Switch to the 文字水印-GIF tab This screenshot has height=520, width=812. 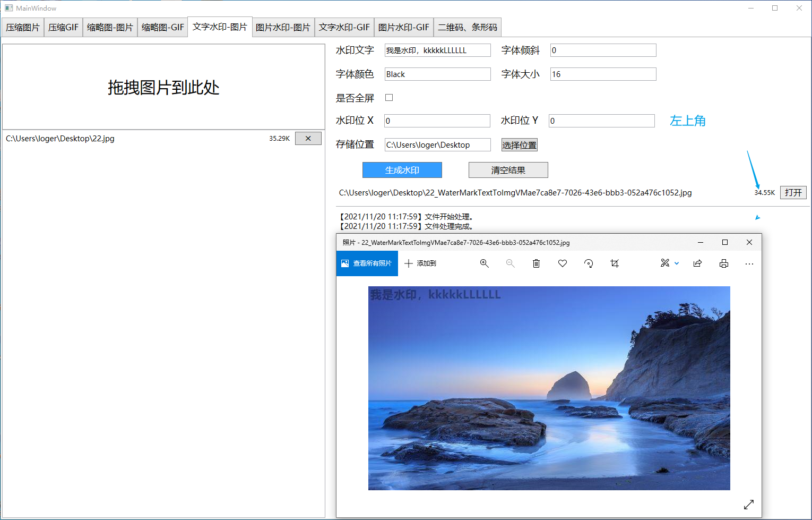[x=344, y=28]
